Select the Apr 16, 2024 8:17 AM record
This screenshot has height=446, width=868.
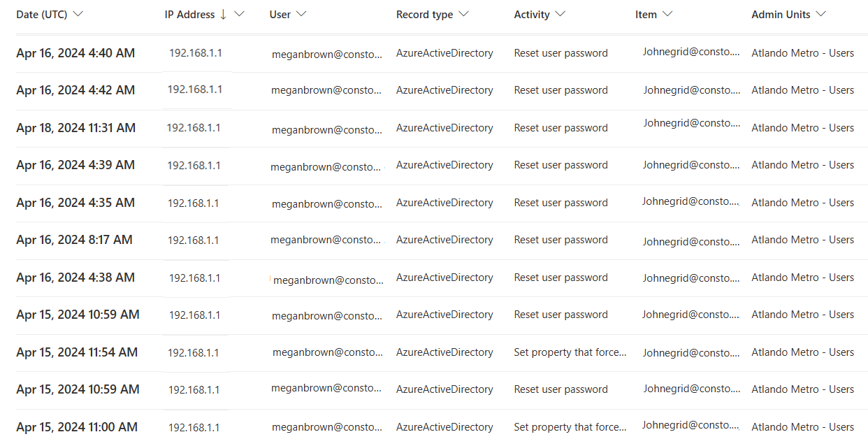pos(74,239)
